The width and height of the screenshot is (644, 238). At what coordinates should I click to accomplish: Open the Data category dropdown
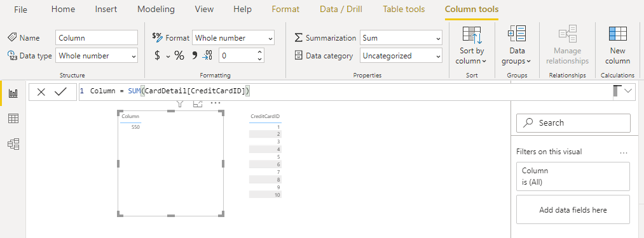point(401,56)
